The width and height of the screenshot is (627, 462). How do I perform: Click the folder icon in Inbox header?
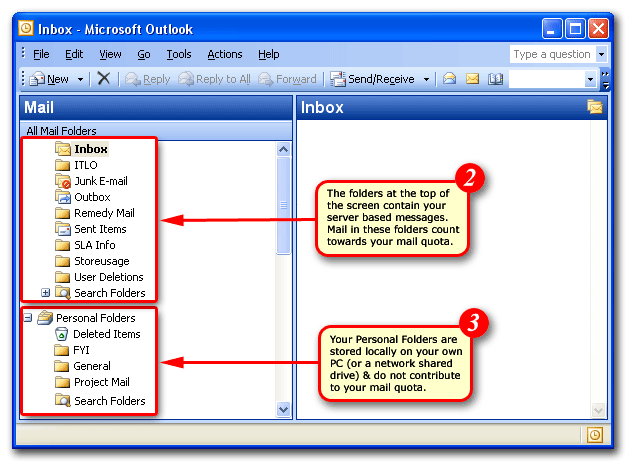[x=595, y=107]
